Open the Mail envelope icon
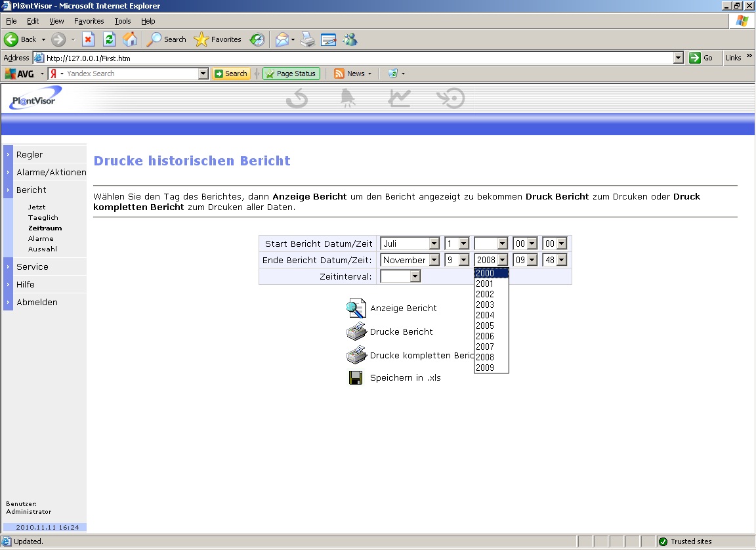 point(283,39)
